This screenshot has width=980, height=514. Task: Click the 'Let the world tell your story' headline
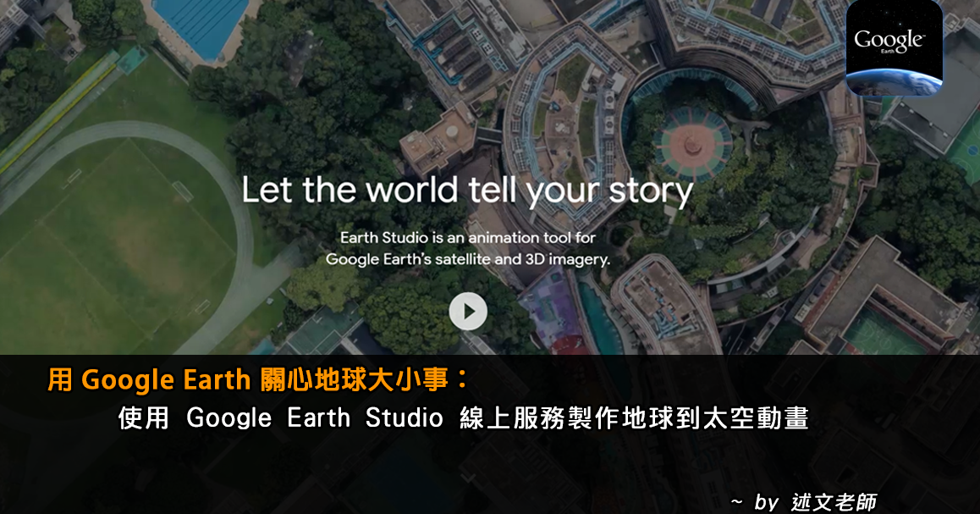tap(467, 191)
